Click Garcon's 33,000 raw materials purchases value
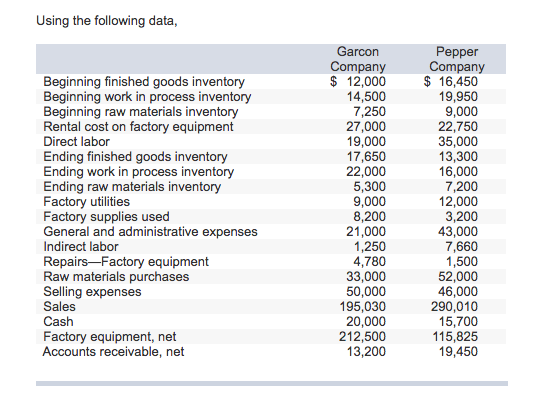 pyautogui.click(x=366, y=277)
